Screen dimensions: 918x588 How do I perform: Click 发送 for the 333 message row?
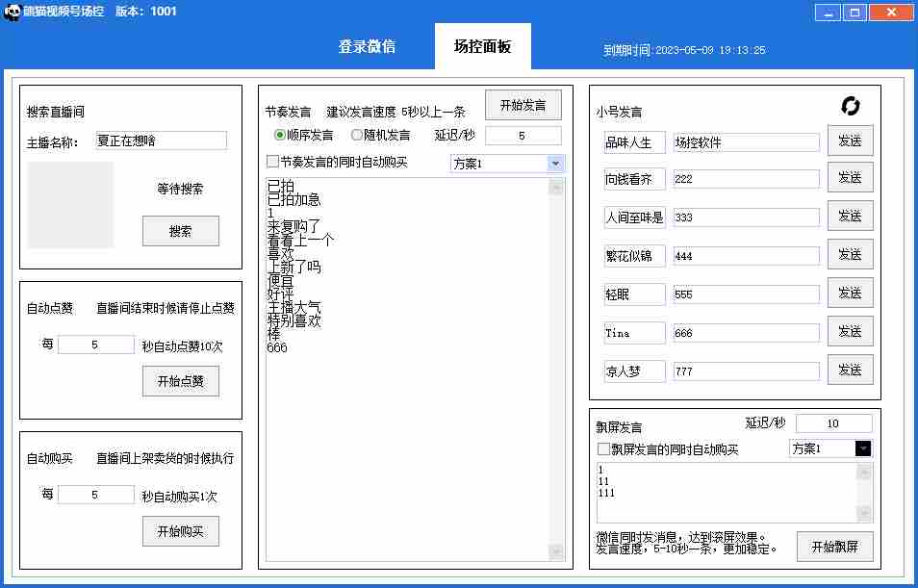click(x=850, y=217)
